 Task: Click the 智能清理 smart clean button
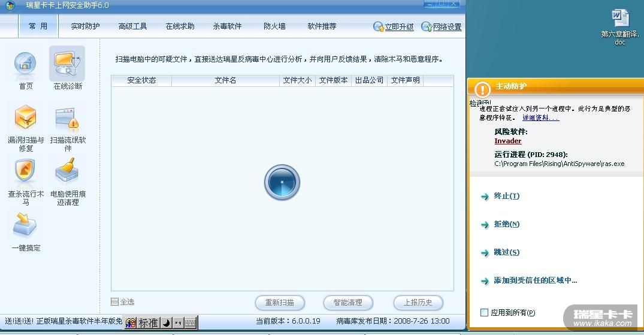point(348,303)
